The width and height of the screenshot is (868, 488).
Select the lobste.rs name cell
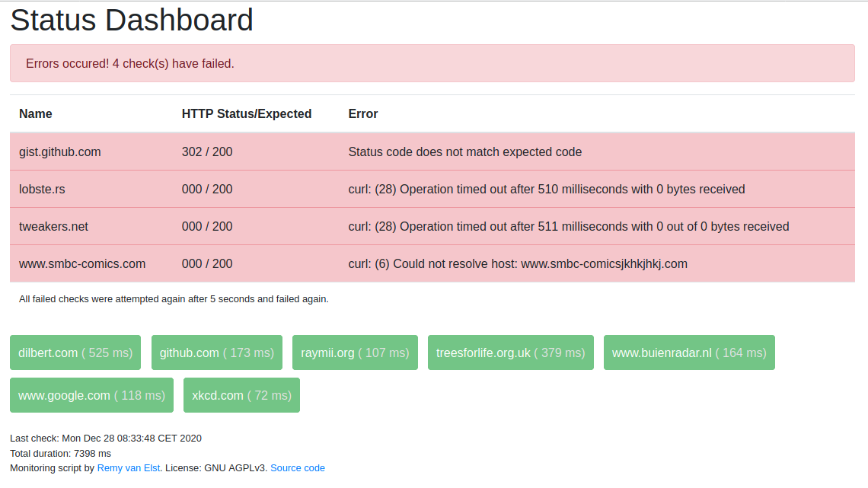coord(42,190)
